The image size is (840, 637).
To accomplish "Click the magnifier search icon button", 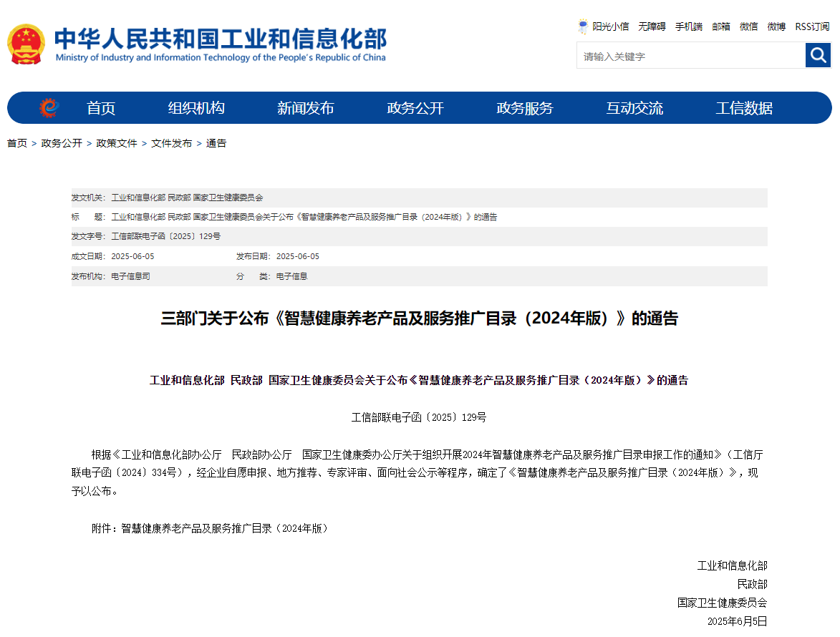I will click(818, 55).
